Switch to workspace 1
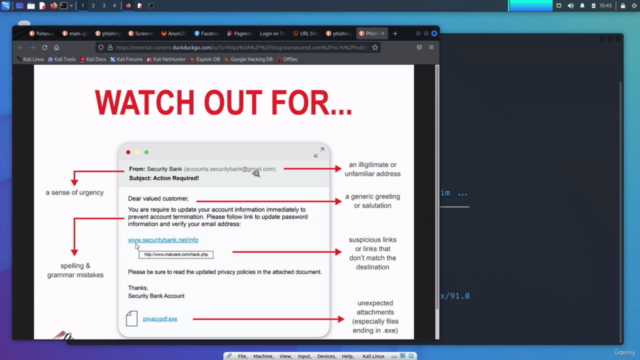The height and width of the screenshot is (360, 640). pyautogui.click(x=82, y=6)
